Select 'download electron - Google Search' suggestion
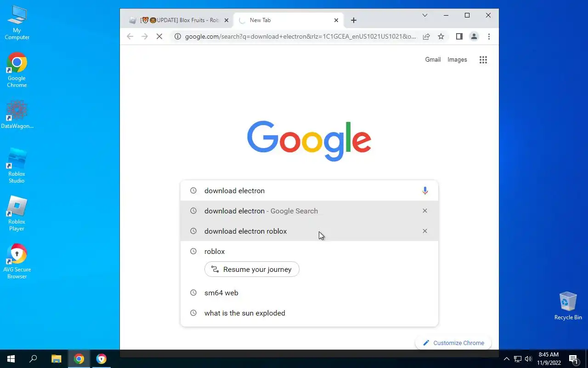Image resolution: width=588 pixels, height=368 pixels. tap(309, 211)
